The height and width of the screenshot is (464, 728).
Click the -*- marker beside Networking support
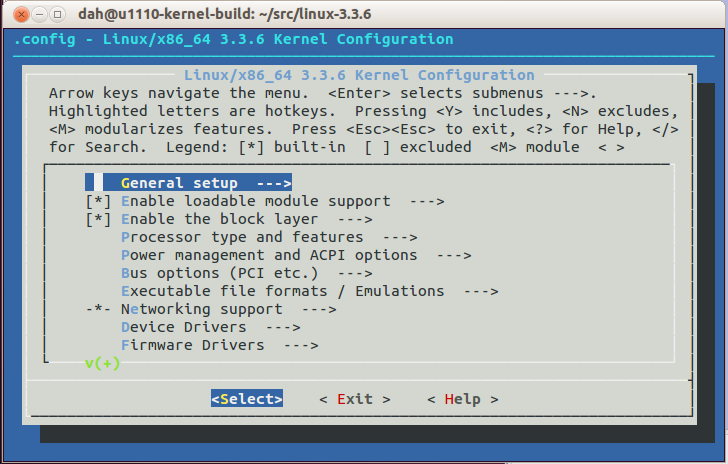98,309
